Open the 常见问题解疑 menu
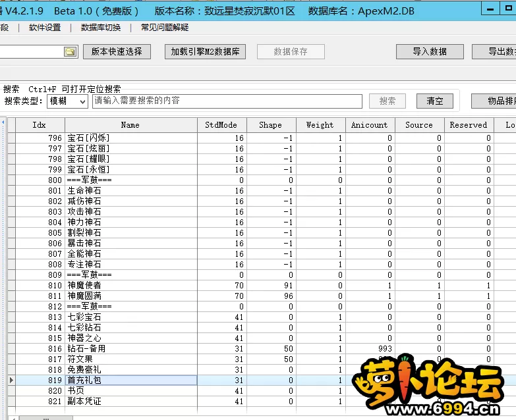The height and width of the screenshot is (420, 516). click(x=165, y=28)
